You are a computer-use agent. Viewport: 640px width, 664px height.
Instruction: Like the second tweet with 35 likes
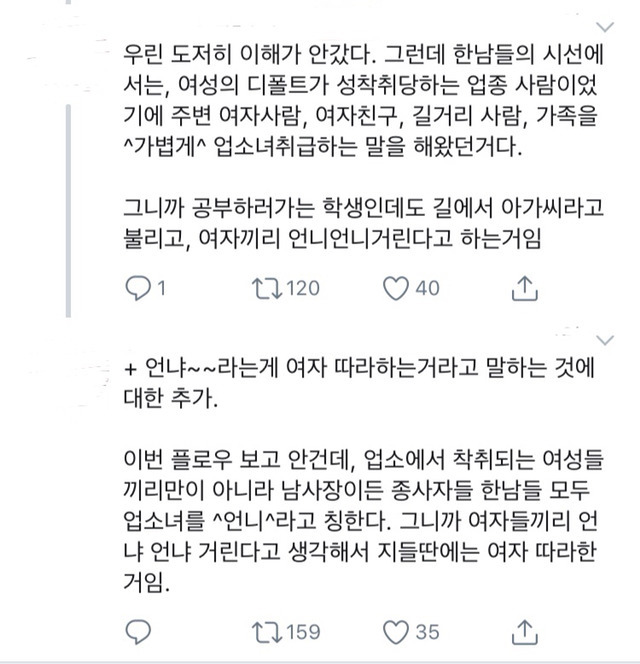point(396,631)
